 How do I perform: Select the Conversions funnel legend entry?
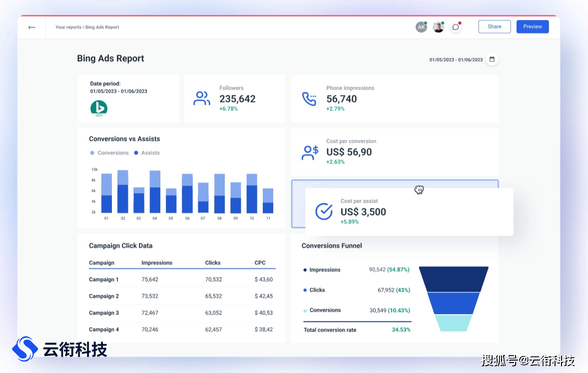[x=322, y=311]
